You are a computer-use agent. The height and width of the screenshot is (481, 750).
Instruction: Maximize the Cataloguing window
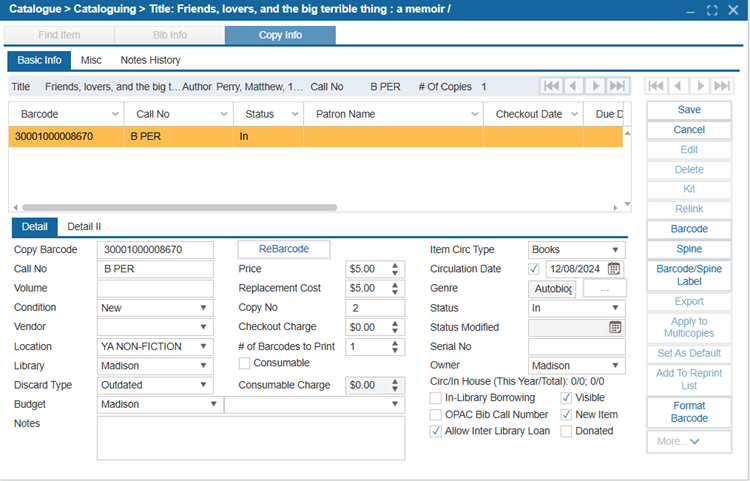point(712,10)
